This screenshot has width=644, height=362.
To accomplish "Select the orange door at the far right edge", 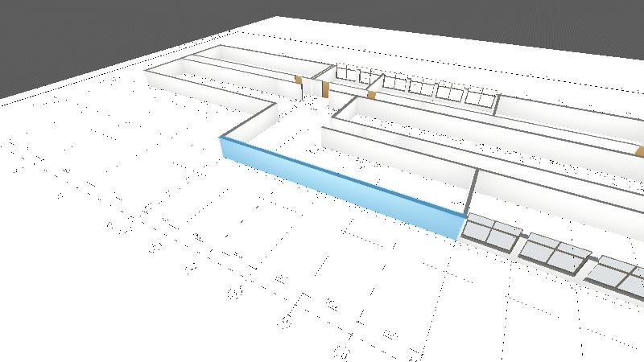I will click(x=639, y=150).
